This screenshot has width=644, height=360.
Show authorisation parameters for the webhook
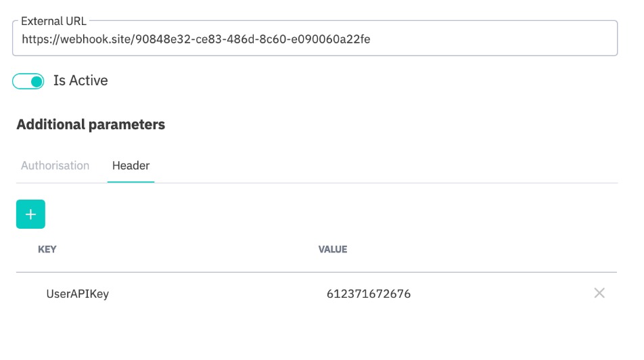[x=55, y=165]
